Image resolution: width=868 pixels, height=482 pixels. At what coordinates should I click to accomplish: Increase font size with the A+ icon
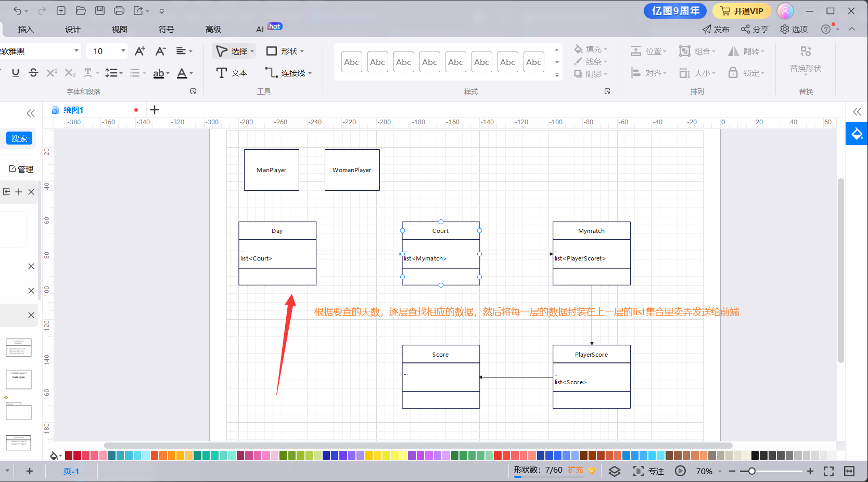(140, 51)
